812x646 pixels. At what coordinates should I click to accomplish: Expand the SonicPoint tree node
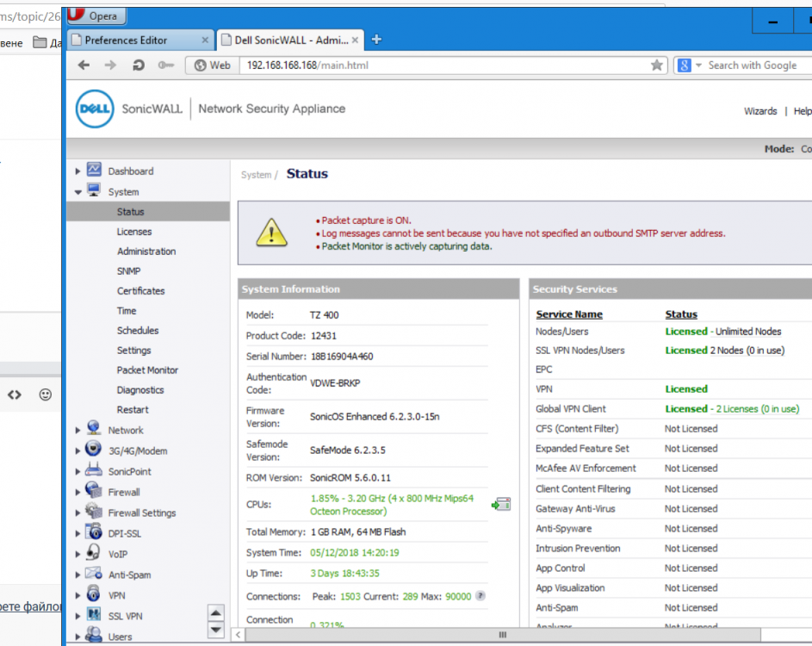tap(77, 471)
